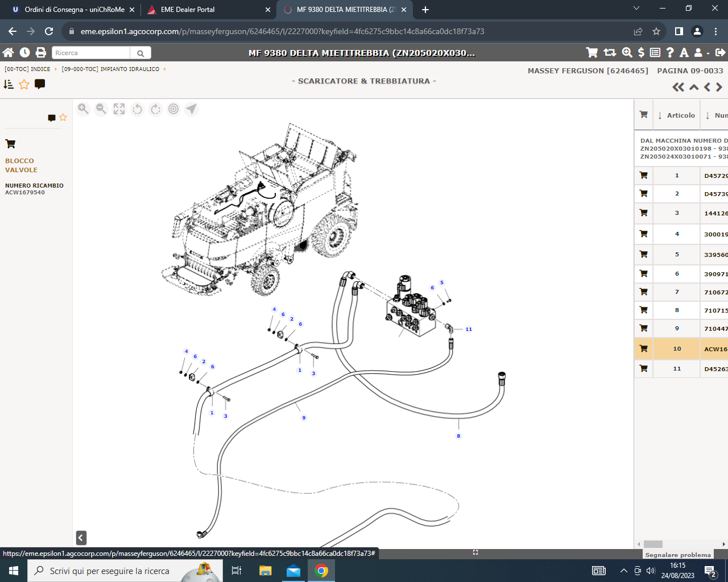The width and height of the screenshot is (728, 582).
Task: Add article 11 to cart
Action: (643, 368)
